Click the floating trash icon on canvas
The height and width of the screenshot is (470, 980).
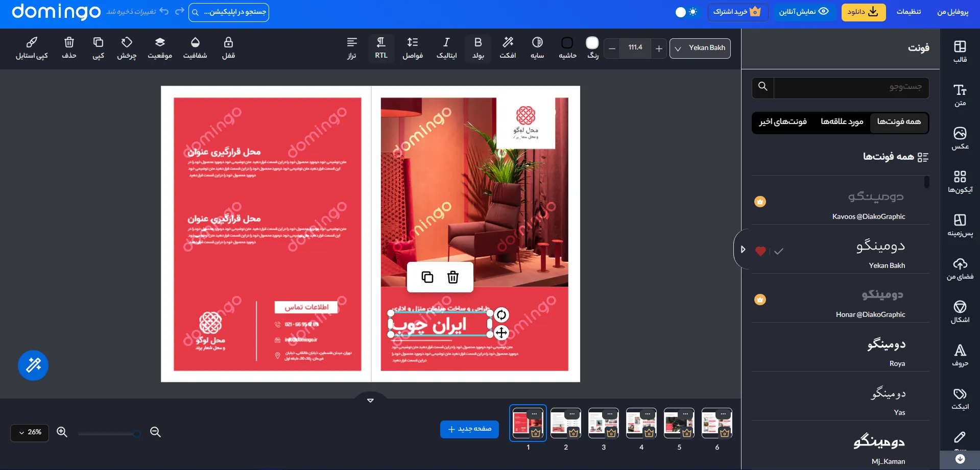click(453, 277)
